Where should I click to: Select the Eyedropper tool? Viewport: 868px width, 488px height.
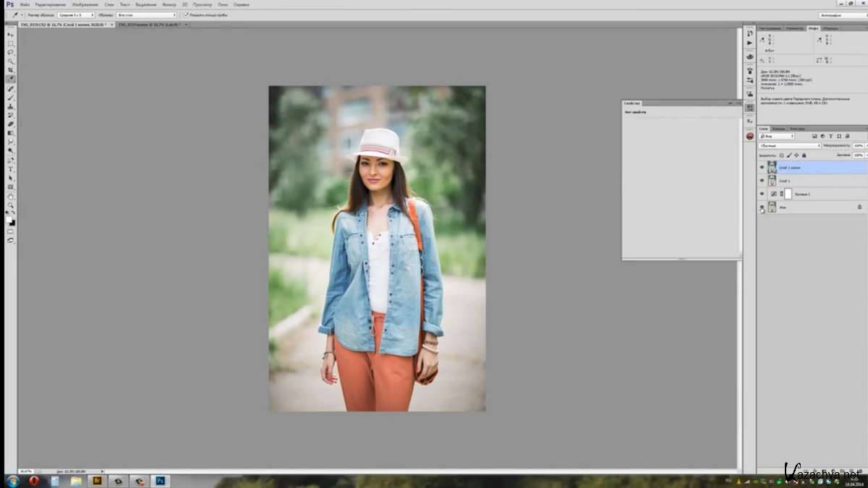tap(11, 79)
